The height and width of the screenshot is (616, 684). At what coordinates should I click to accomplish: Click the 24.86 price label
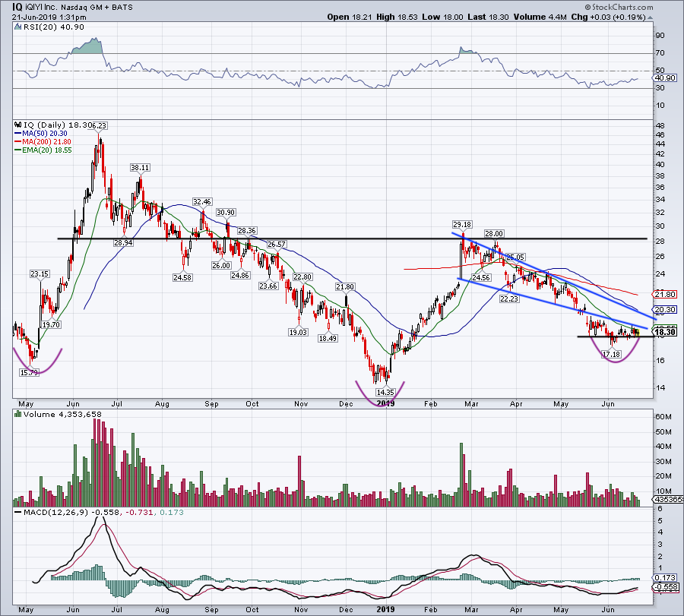tap(240, 275)
